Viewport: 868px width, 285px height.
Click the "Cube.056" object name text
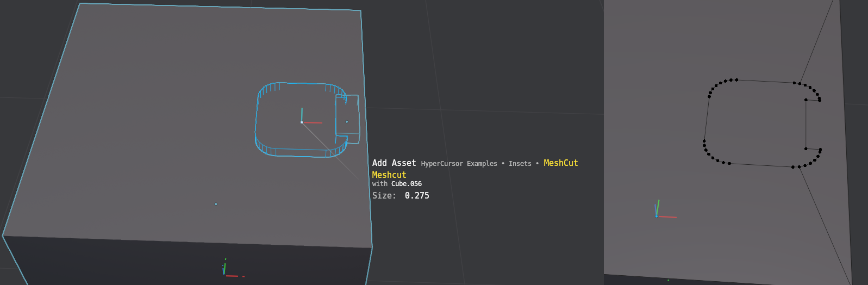point(407,184)
